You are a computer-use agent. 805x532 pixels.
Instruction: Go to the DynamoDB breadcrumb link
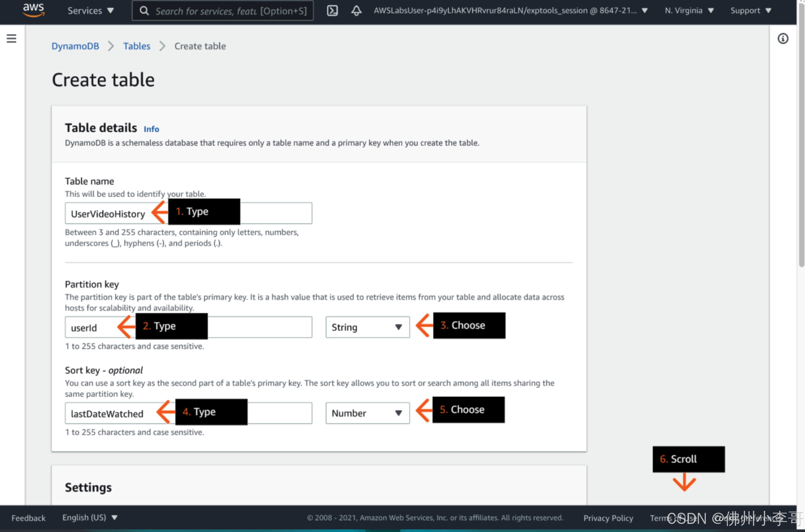pos(75,46)
